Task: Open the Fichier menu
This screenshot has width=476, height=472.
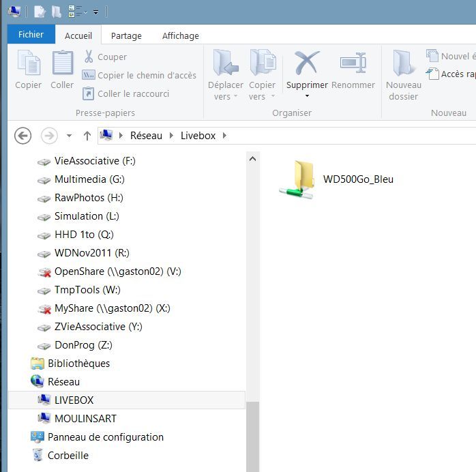Action: pos(31,35)
